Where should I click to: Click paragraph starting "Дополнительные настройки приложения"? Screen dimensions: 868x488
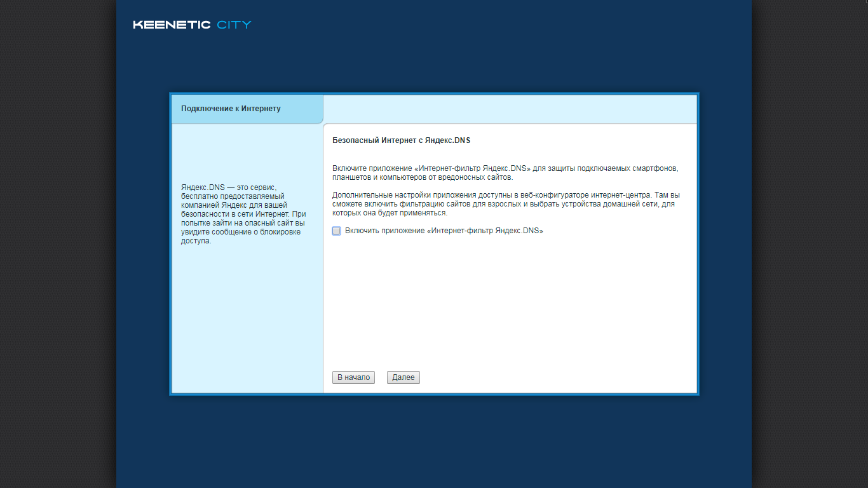coord(506,204)
